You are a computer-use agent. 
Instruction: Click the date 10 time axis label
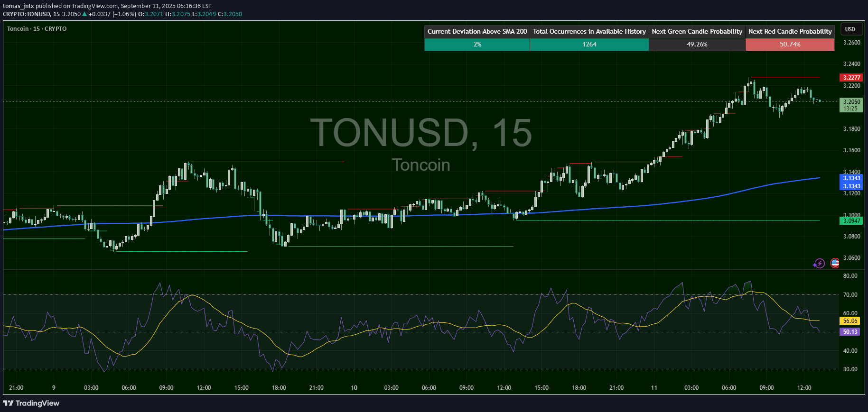(354, 388)
